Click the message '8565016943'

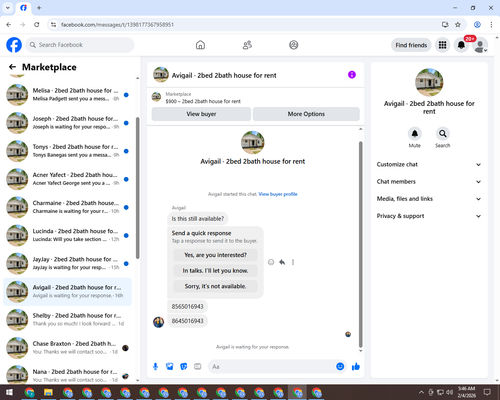pyautogui.click(x=187, y=306)
